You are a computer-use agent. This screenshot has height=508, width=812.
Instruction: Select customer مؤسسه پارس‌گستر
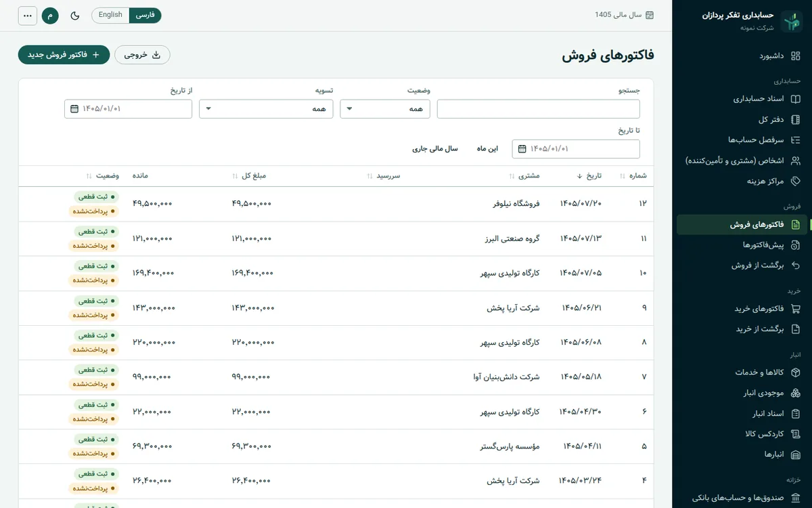pos(510,446)
